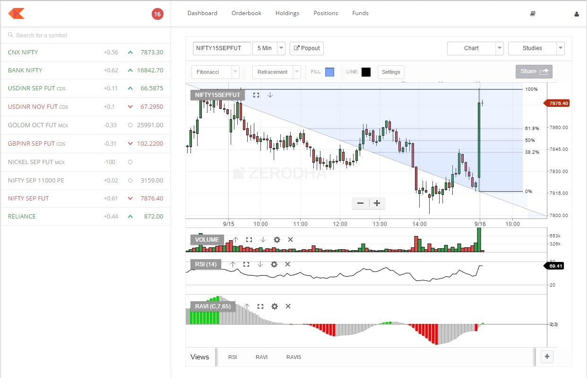Select USDINR SEP FUT row

[86, 88]
